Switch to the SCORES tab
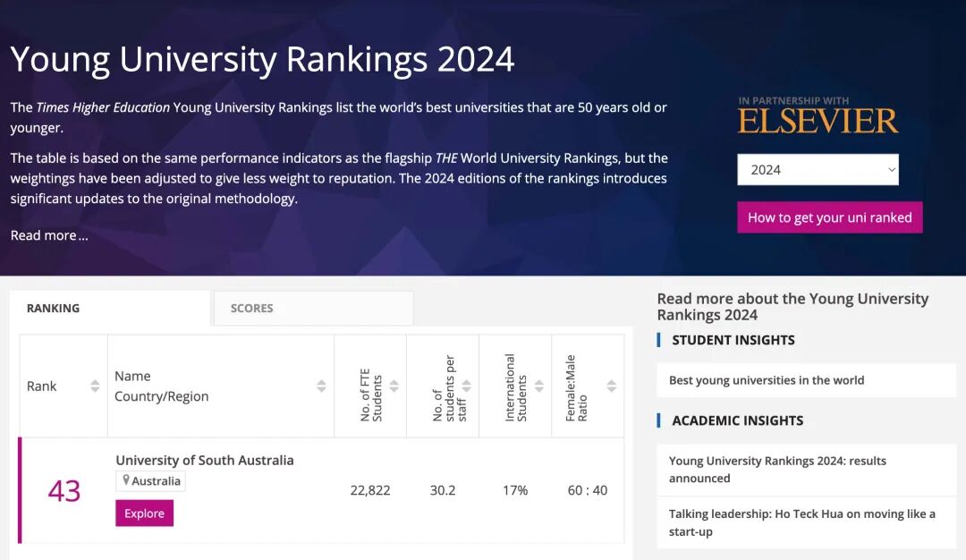The height and width of the screenshot is (560, 966). pyautogui.click(x=314, y=308)
